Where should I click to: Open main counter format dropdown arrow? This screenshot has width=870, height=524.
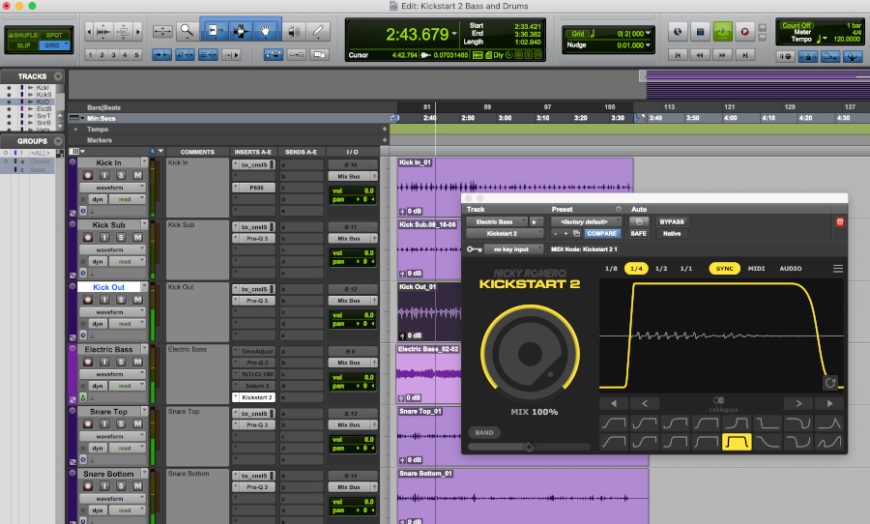(x=454, y=34)
